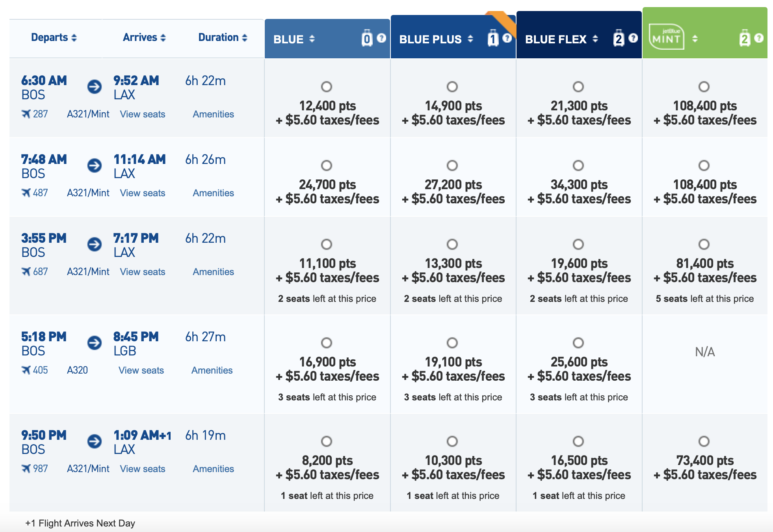Click the arrow icon for the 6:30 AM flight

coord(95,87)
